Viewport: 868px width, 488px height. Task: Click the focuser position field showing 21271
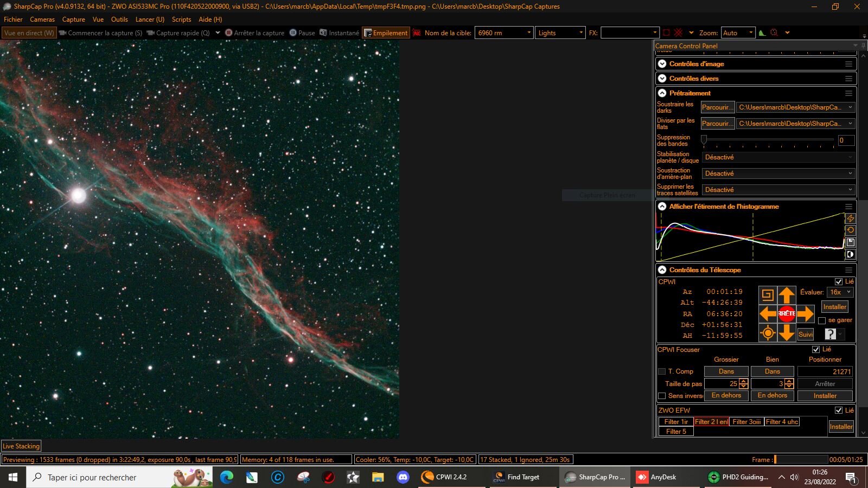(825, 371)
